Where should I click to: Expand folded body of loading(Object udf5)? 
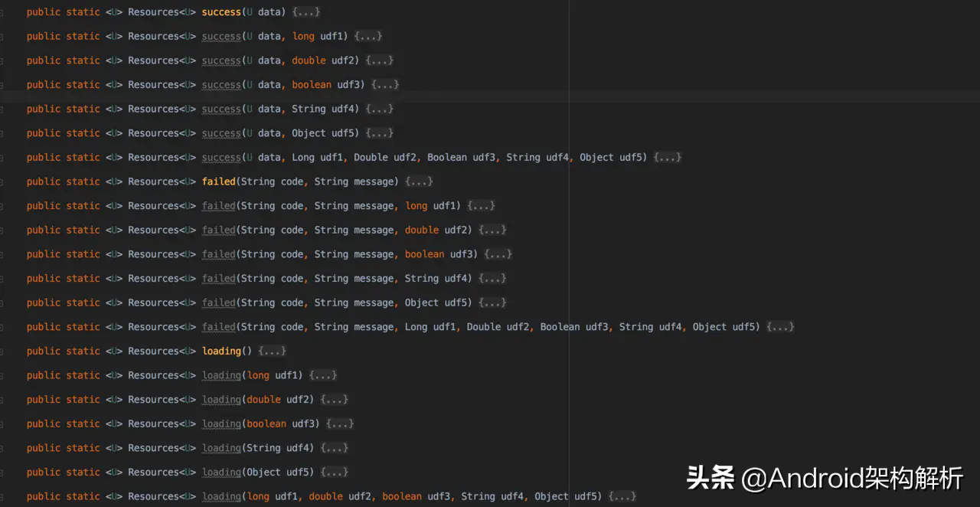(x=335, y=473)
